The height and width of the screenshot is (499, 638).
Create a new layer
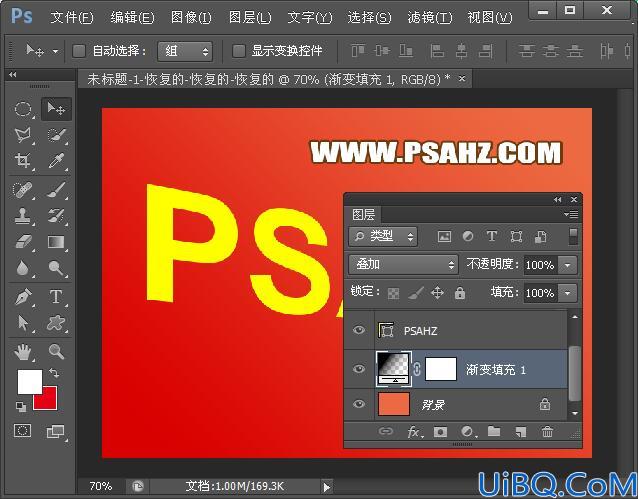pyautogui.click(x=521, y=432)
